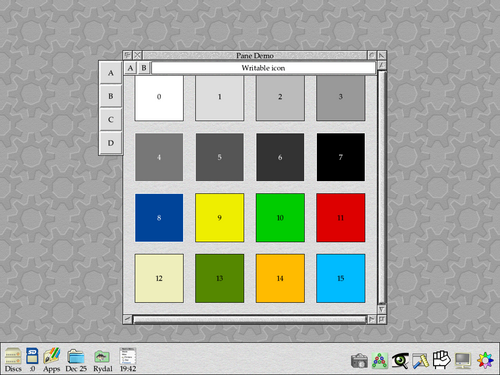Click the small toolbar button A
Image resolution: width=500 pixels, height=375 pixels.
[x=130, y=68]
